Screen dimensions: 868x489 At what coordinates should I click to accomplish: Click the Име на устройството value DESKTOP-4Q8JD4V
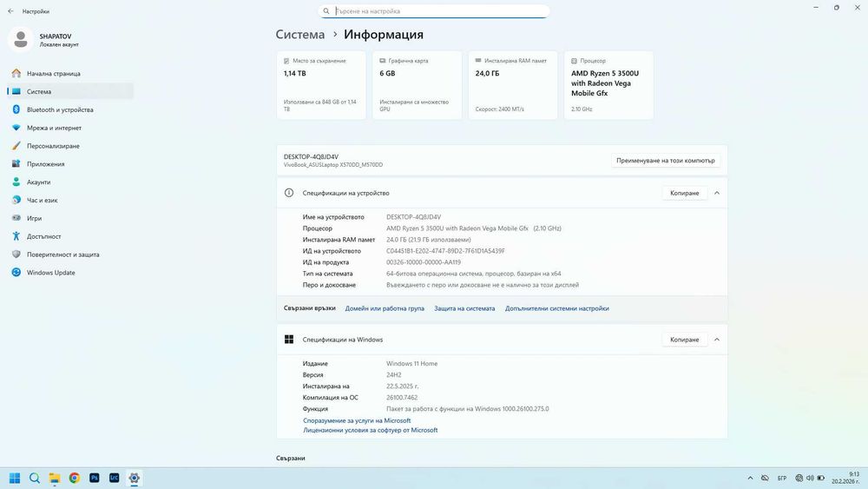tap(413, 217)
